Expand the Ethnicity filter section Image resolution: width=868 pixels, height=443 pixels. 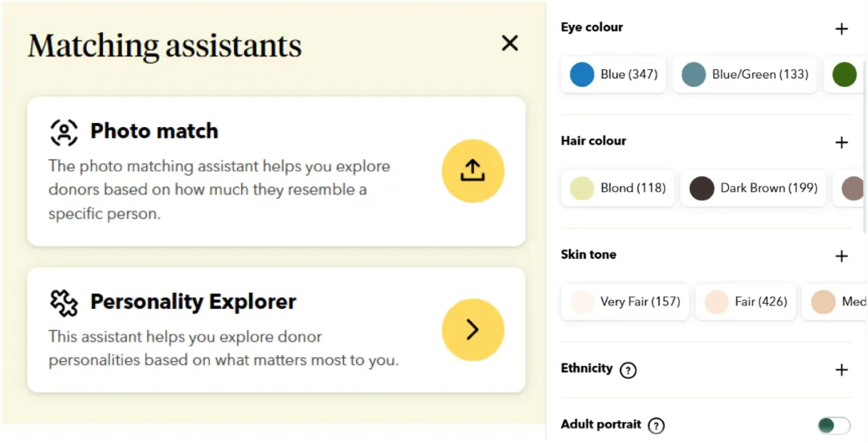(x=841, y=370)
